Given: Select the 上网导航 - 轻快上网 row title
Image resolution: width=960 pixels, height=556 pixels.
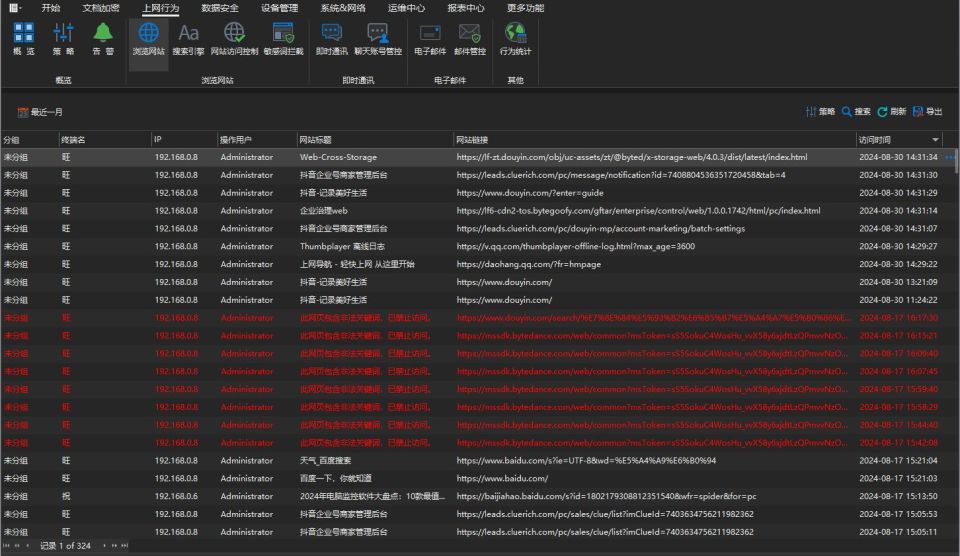Looking at the screenshot, I should pos(357,264).
